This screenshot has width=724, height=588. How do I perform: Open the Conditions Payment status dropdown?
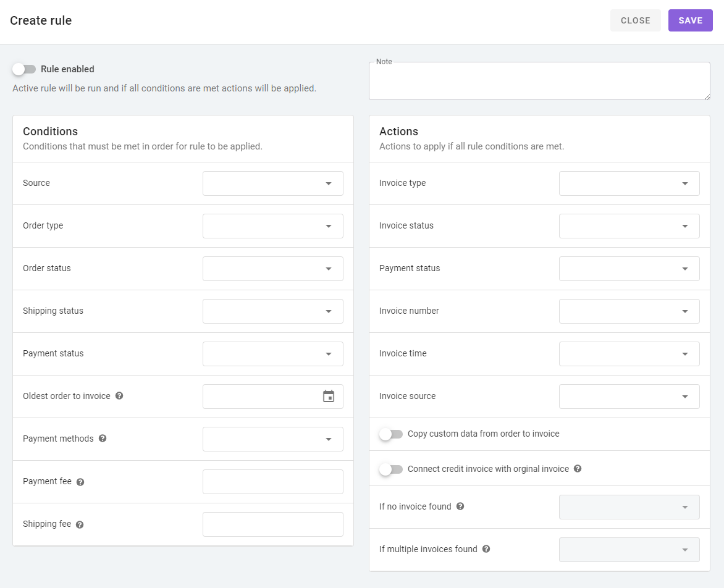pos(273,354)
